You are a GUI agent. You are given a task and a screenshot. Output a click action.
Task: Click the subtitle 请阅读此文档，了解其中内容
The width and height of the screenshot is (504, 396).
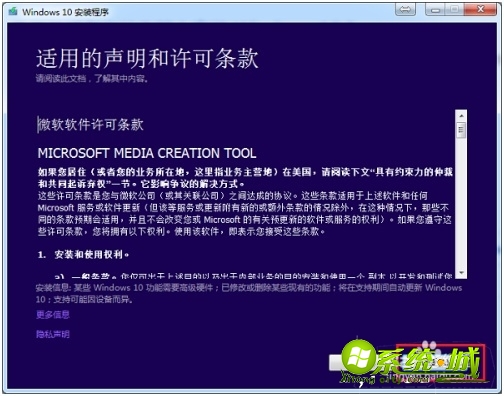click(x=92, y=79)
